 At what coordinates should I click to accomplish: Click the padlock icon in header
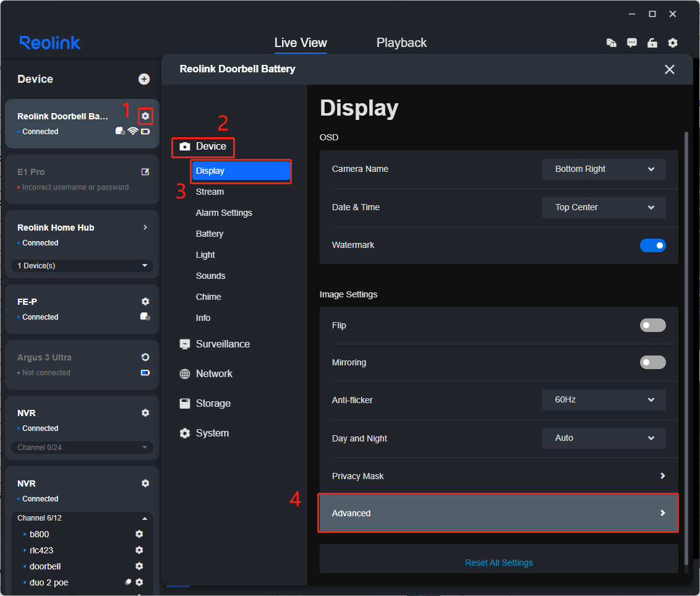(652, 43)
